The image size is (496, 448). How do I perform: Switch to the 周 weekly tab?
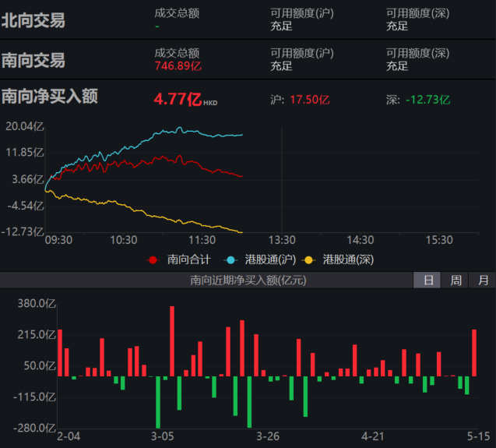pyautogui.click(x=455, y=280)
